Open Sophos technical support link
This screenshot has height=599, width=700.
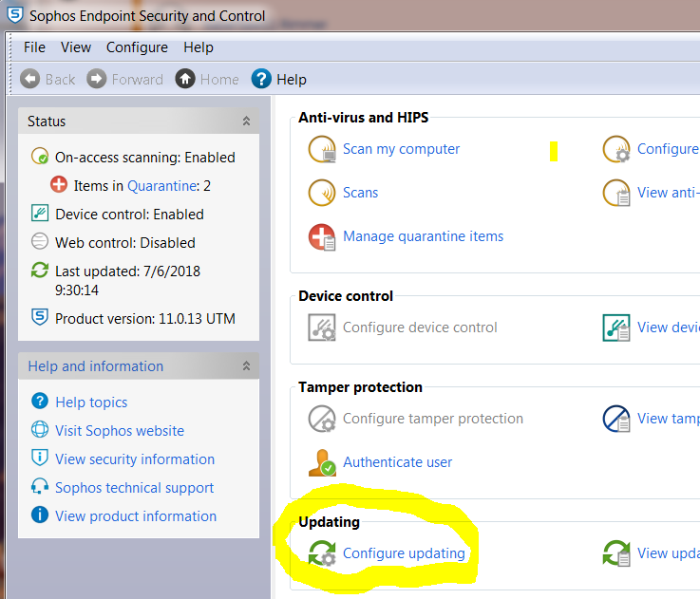[134, 488]
